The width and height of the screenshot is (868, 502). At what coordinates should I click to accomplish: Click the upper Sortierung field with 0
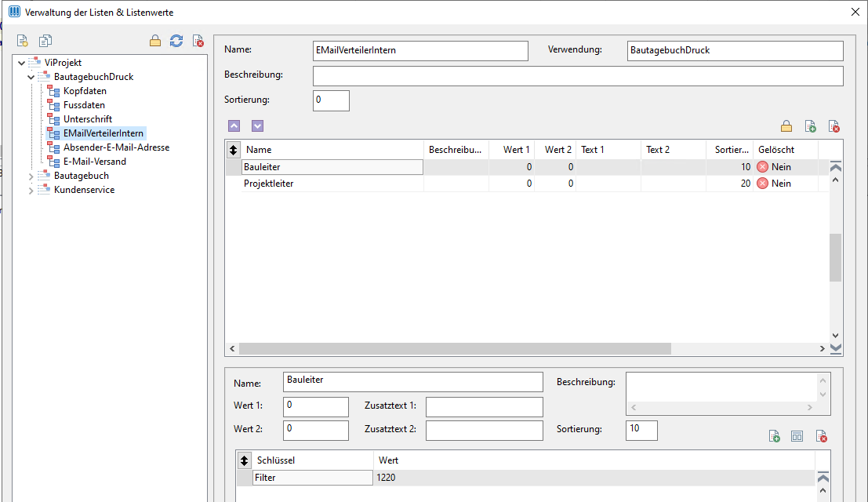(331, 100)
